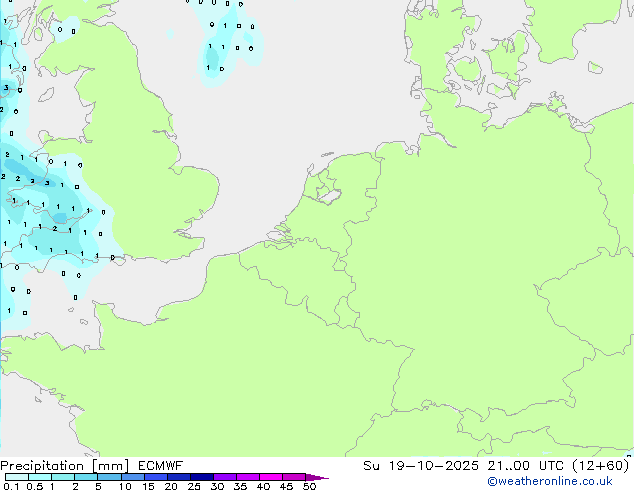Select the 0.5 to 1 mm legend swatch

[x=40, y=477]
